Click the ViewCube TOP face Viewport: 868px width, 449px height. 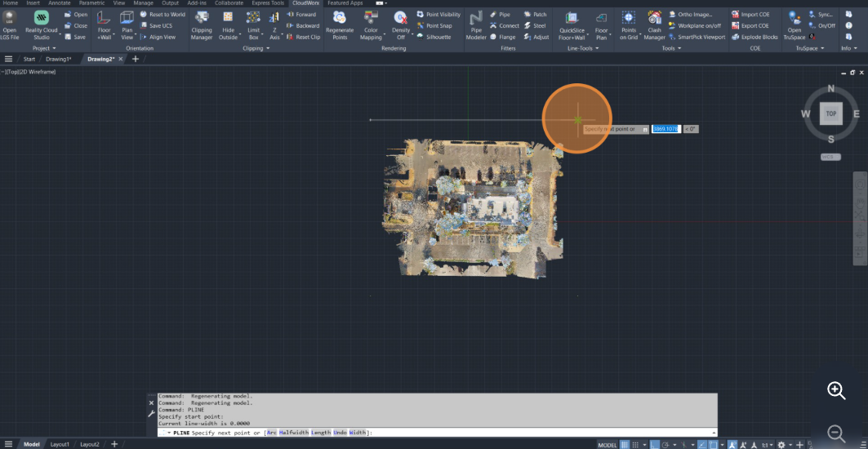tap(830, 113)
